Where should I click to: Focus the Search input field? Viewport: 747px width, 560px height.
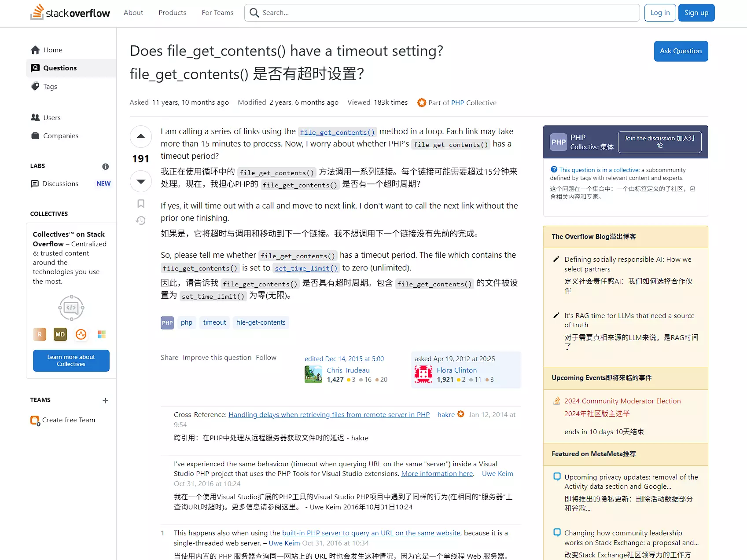[x=442, y=13]
